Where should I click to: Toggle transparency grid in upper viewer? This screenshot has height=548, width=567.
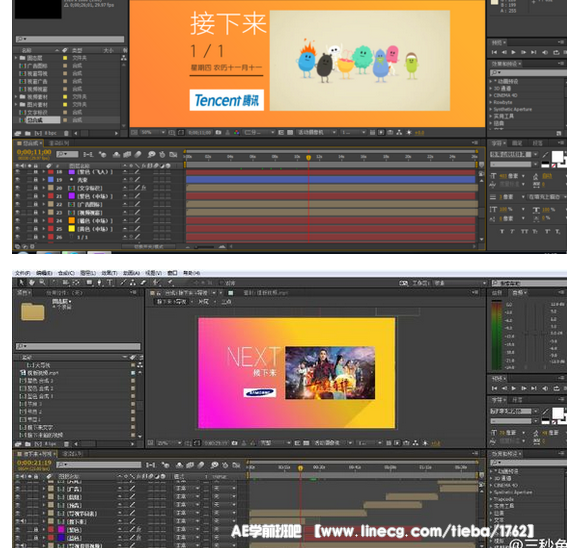click(290, 133)
